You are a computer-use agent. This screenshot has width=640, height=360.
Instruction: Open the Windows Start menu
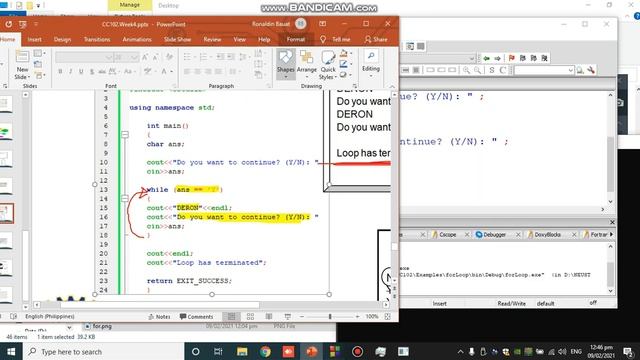(x=11, y=351)
